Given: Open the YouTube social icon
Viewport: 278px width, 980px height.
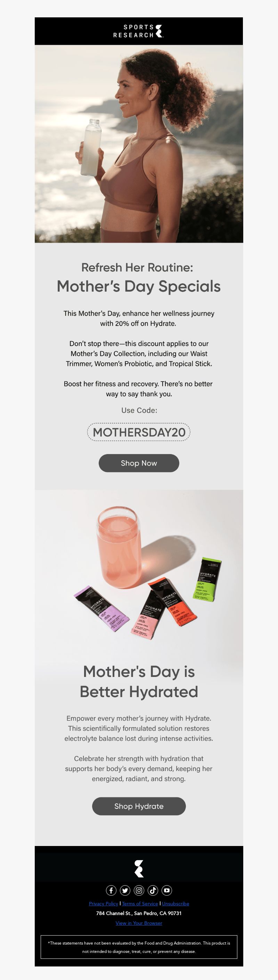Looking at the screenshot, I should click(167, 890).
